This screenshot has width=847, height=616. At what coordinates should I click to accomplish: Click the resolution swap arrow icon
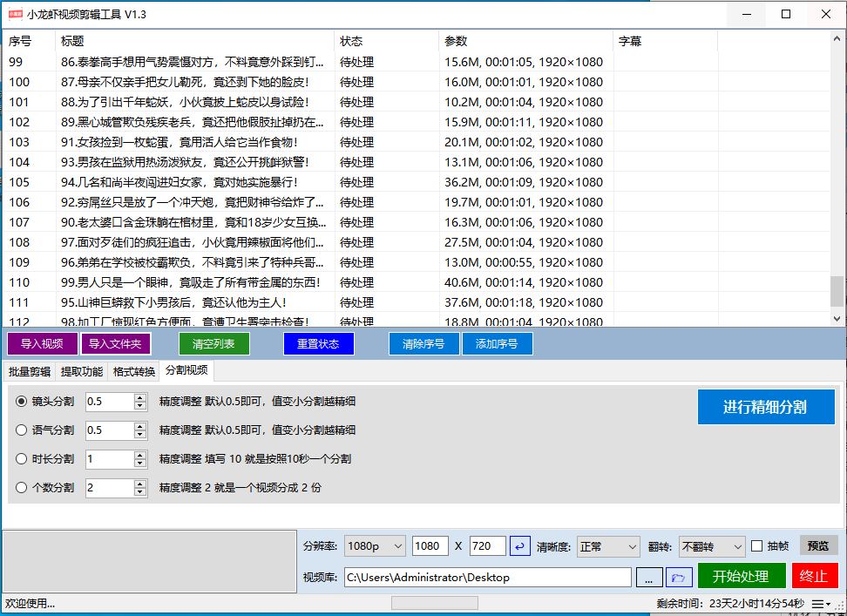coord(520,545)
